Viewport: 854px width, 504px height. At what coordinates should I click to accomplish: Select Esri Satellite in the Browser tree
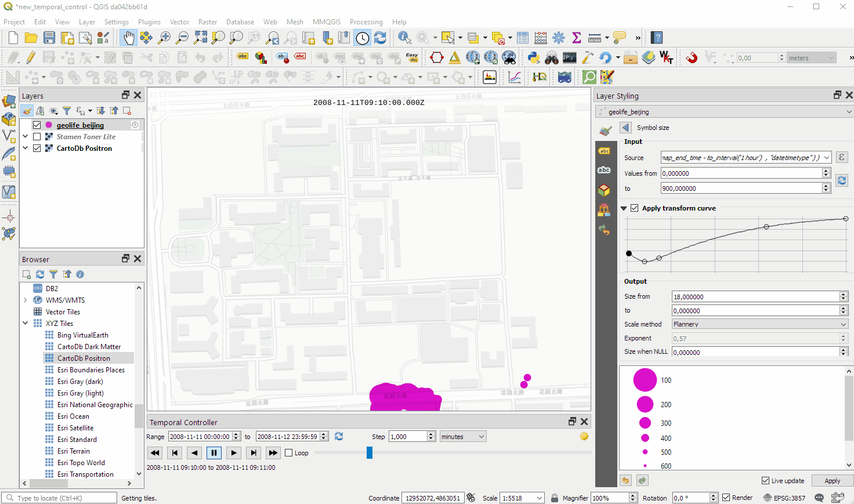point(75,428)
